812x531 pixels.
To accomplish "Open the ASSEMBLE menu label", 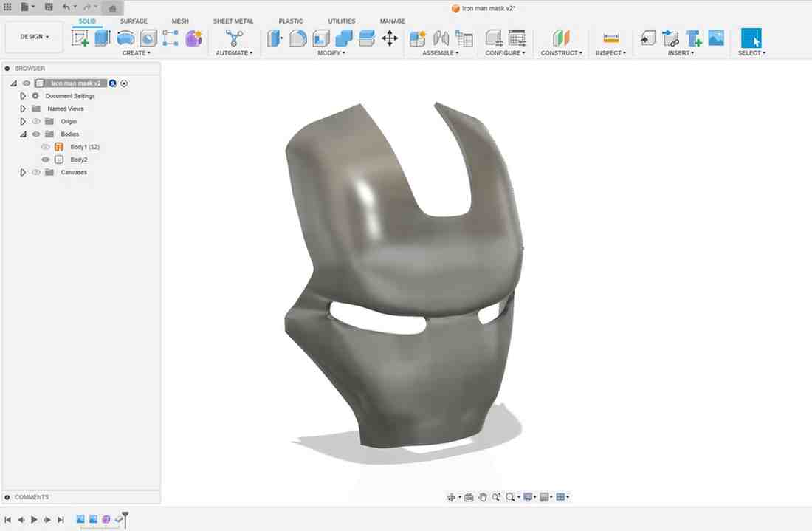I will pyautogui.click(x=440, y=53).
